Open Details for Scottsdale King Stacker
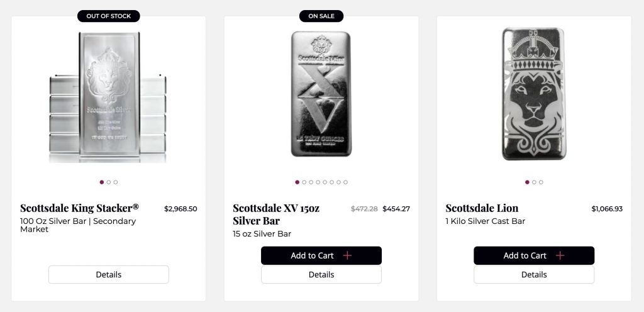 point(109,274)
